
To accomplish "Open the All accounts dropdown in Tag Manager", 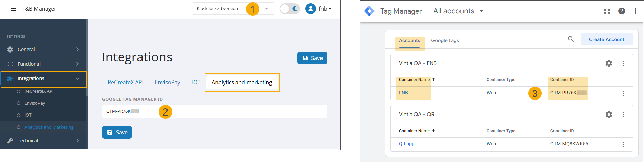I will point(458,11).
